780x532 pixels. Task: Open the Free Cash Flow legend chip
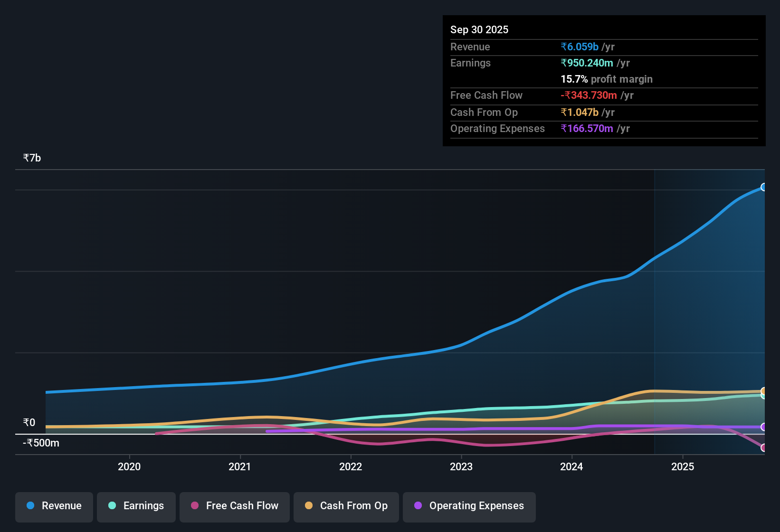(x=234, y=506)
